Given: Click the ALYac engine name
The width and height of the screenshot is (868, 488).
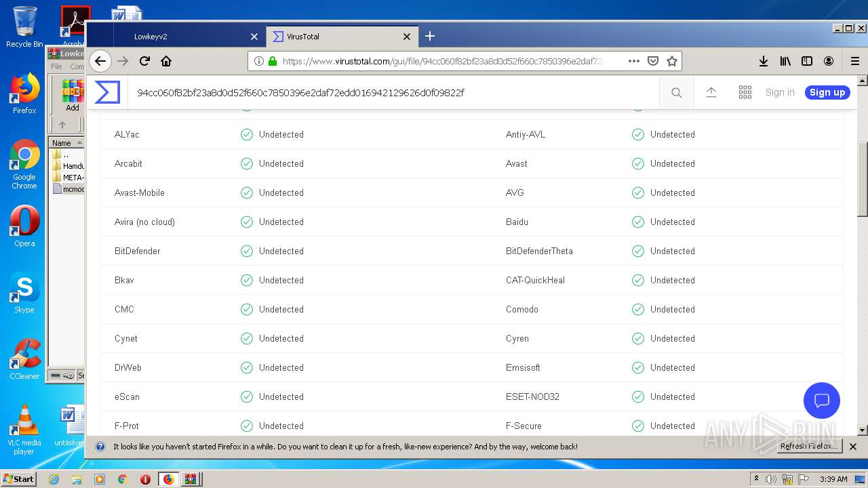Looking at the screenshot, I should [x=127, y=134].
